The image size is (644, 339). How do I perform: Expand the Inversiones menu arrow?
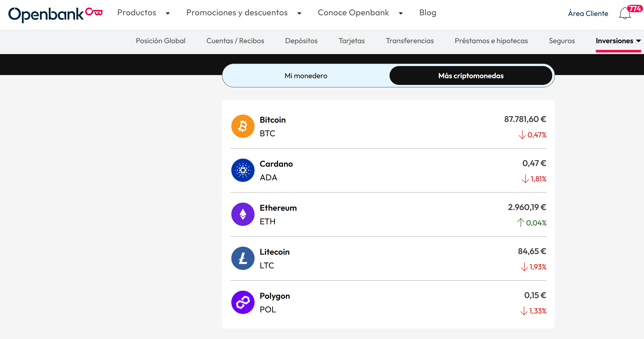pos(638,41)
